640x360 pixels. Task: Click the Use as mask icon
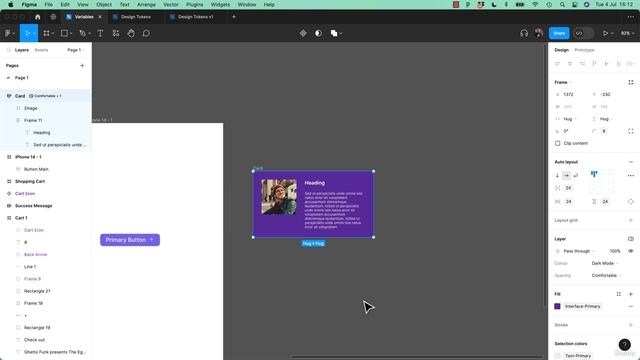(318, 33)
